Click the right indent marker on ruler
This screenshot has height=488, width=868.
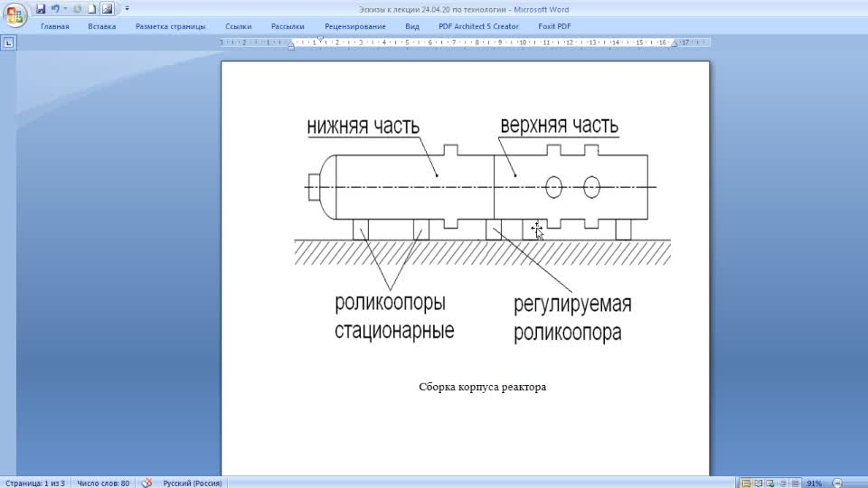675,43
